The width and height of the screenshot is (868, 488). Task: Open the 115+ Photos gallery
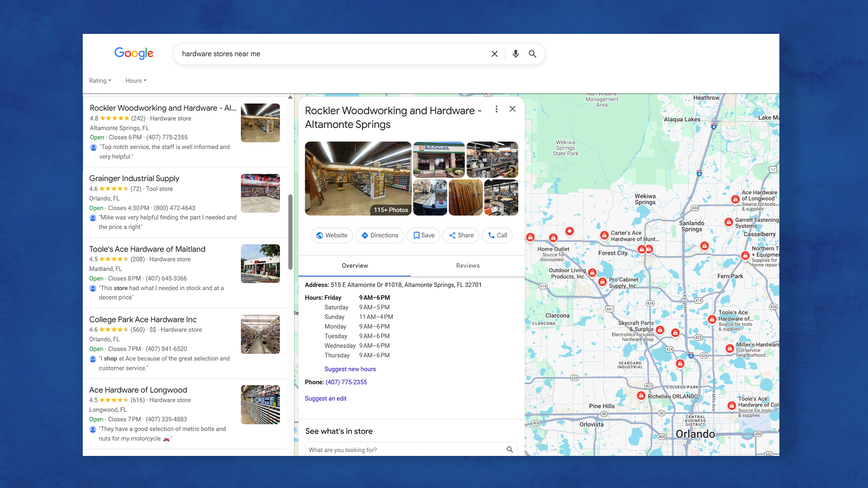tap(390, 210)
